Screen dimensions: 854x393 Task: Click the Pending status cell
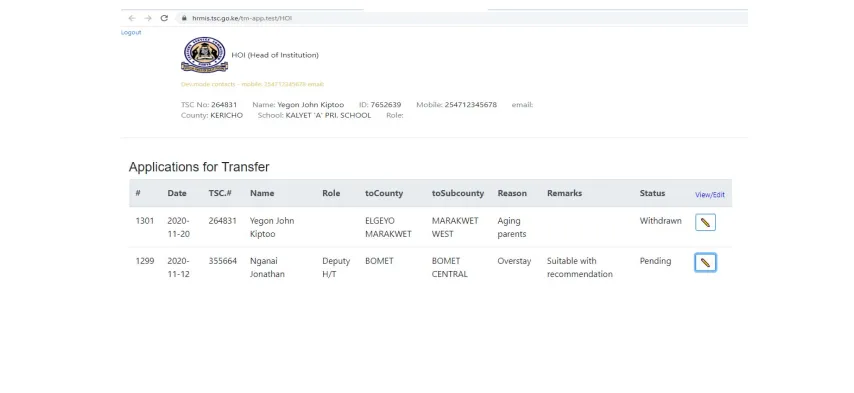pyautogui.click(x=655, y=261)
